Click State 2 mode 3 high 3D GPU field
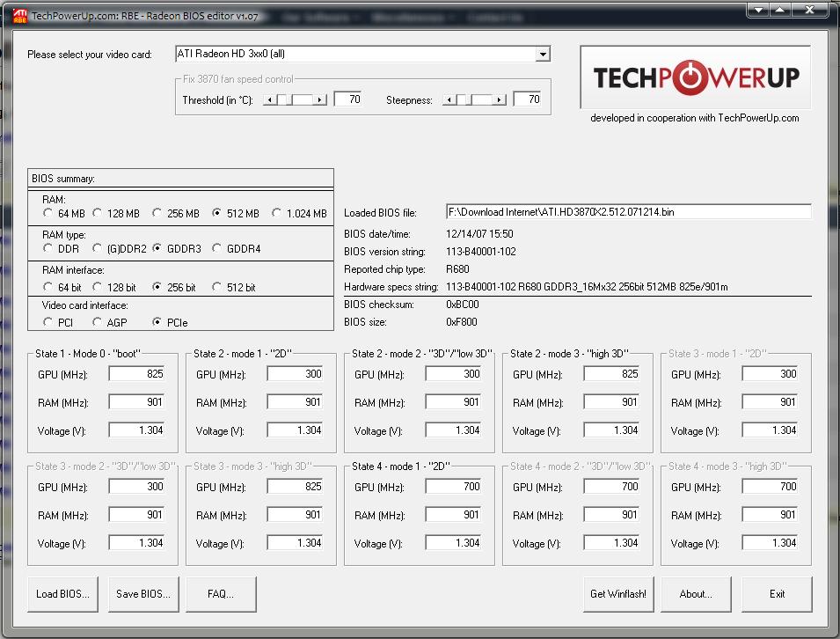Screen dimensions: 840x639 612,374
